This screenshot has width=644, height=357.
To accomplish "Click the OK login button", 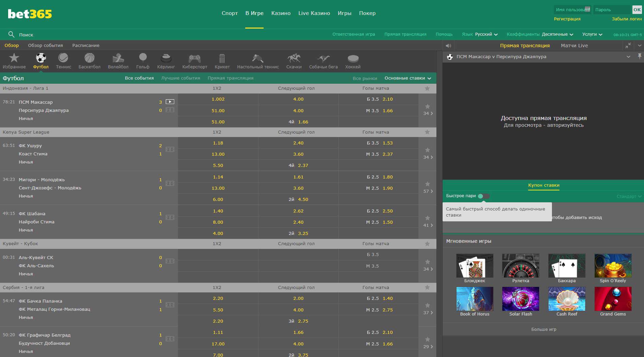I will pos(637,10).
